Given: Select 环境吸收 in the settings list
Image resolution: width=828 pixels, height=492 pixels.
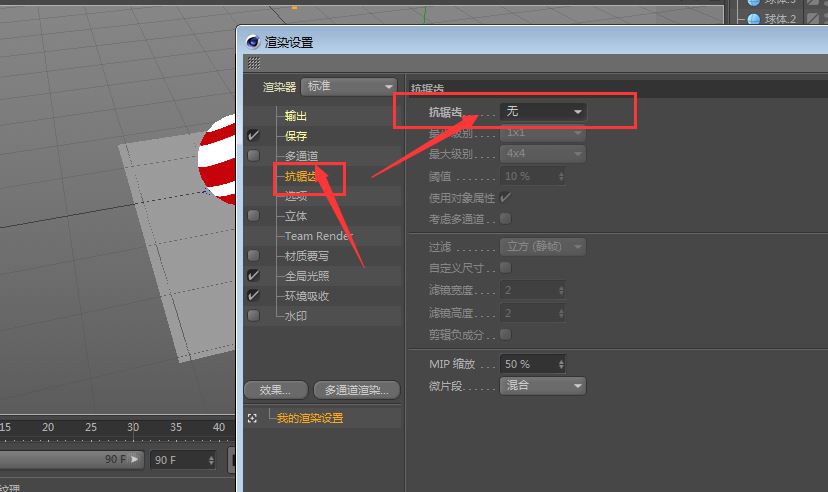Looking at the screenshot, I should pos(307,296).
